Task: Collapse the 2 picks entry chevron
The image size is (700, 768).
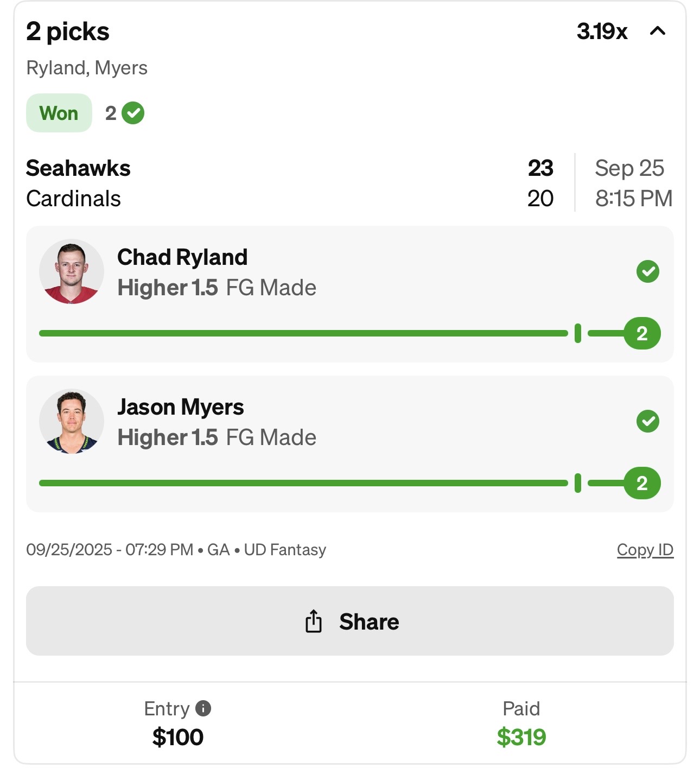Action: (657, 31)
